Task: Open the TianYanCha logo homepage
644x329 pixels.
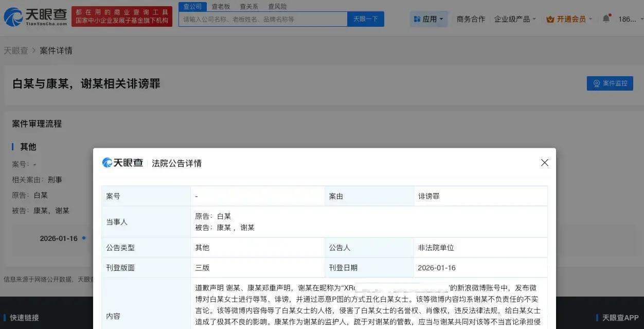Action: (35, 17)
